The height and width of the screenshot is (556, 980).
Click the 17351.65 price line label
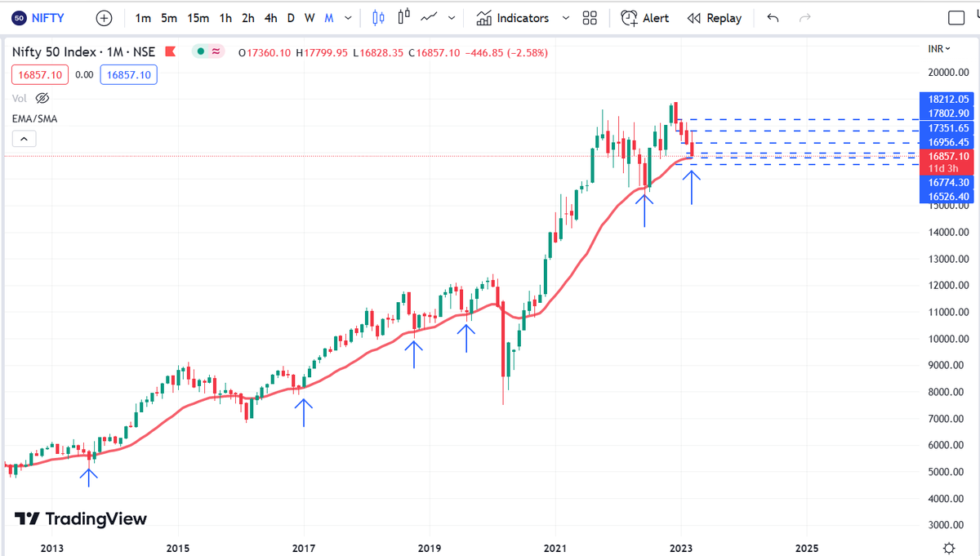[948, 128]
